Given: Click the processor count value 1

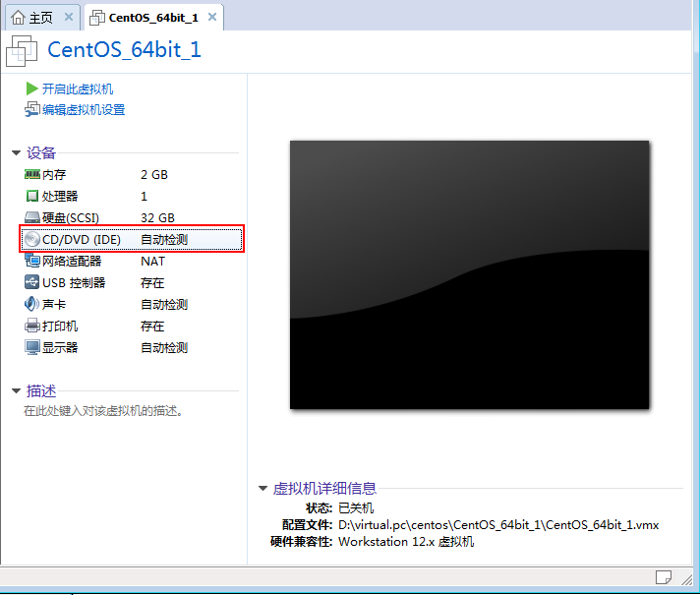Looking at the screenshot, I should click(144, 196).
